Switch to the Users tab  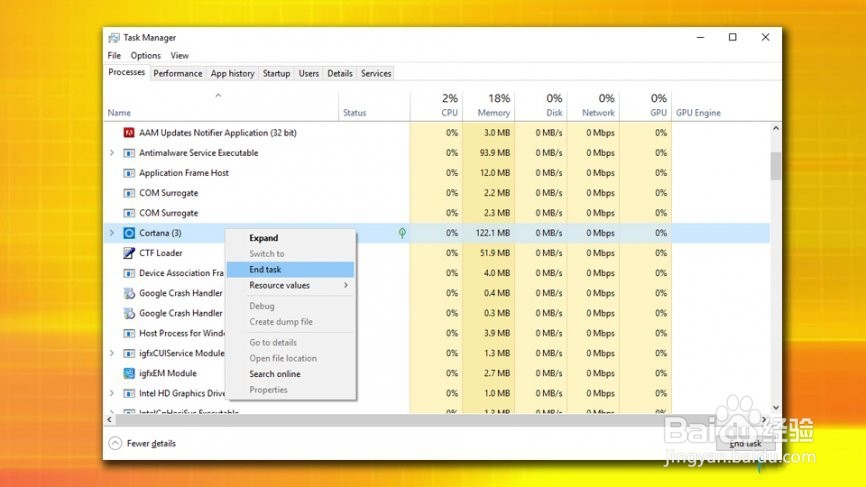[309, 73]
